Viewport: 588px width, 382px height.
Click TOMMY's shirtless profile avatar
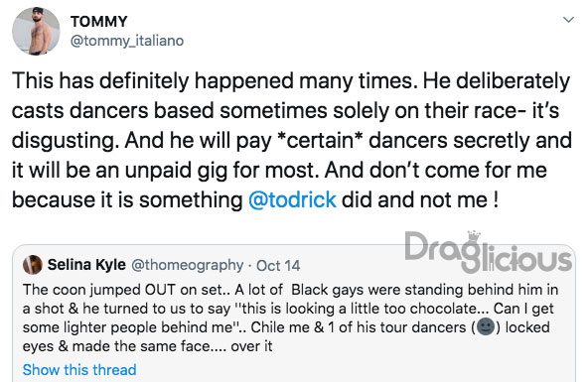pos(36,31)
